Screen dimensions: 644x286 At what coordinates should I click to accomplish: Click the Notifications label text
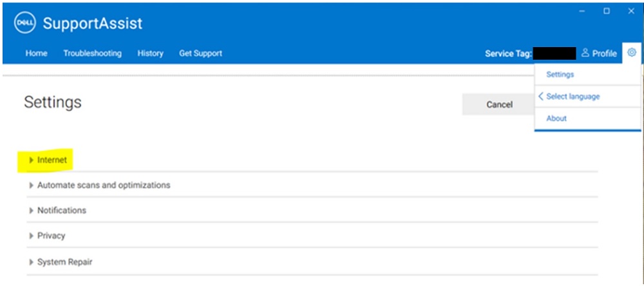(62, 211)
